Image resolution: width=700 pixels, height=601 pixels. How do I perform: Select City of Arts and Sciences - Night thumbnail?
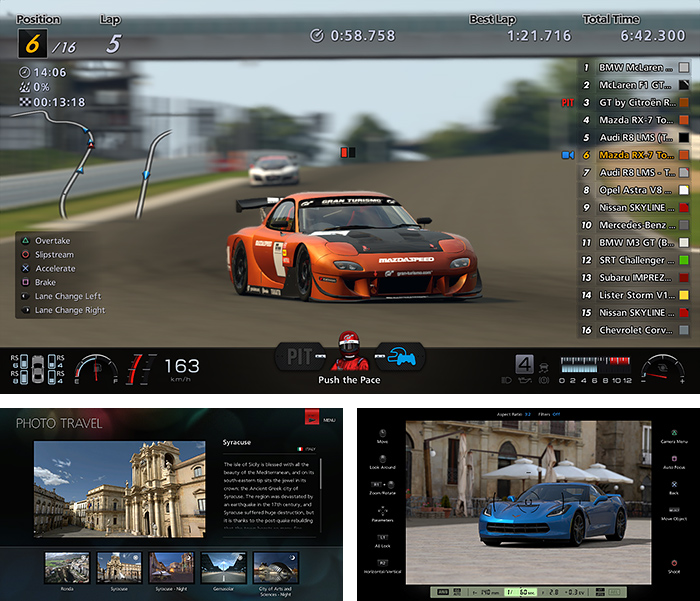(276, 568)
